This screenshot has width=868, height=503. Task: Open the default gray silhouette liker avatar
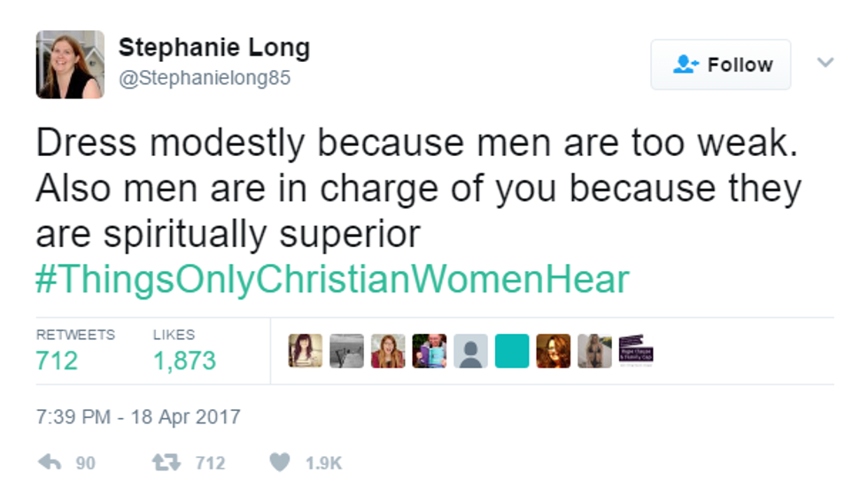click(471, 351)
